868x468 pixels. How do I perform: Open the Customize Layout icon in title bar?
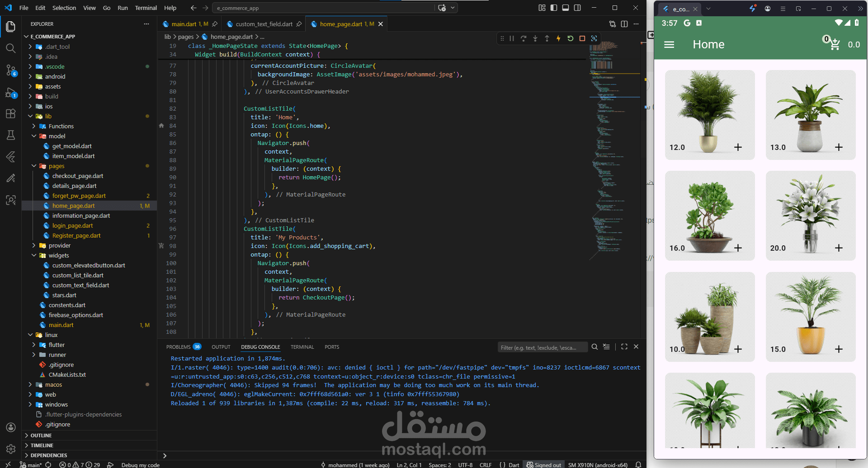542,8
